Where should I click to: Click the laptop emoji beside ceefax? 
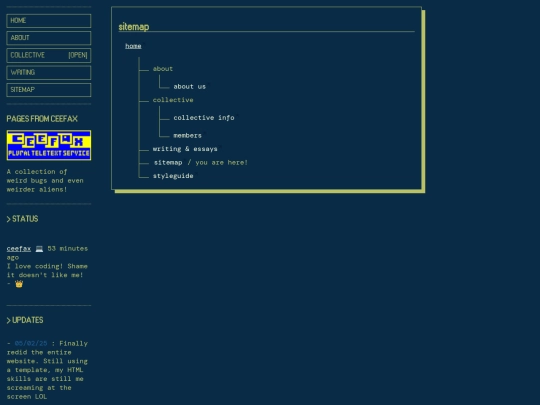pyautogui.click(x=39, y=249)
